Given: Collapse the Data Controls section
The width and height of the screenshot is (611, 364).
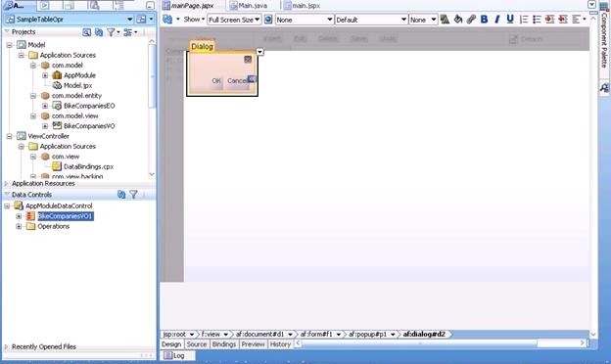Looking at the screenshot, I should [x=6, y=195].
